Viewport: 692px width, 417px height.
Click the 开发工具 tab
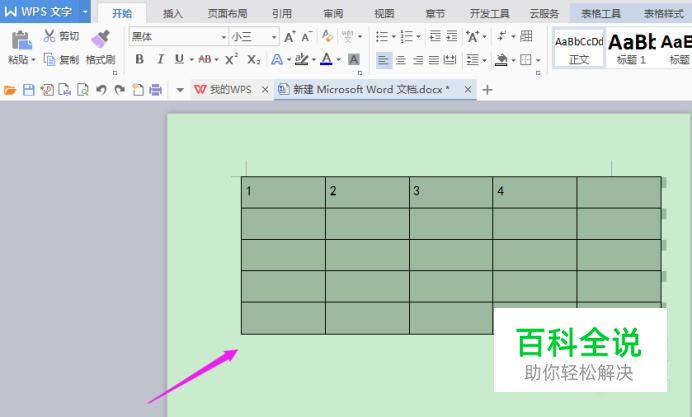[489, 14]
